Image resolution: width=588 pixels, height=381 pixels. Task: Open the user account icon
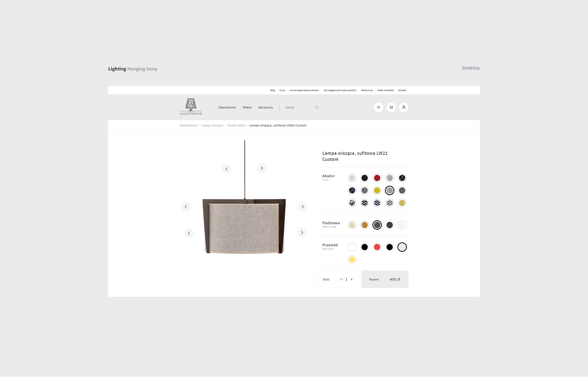pos(404,107)
